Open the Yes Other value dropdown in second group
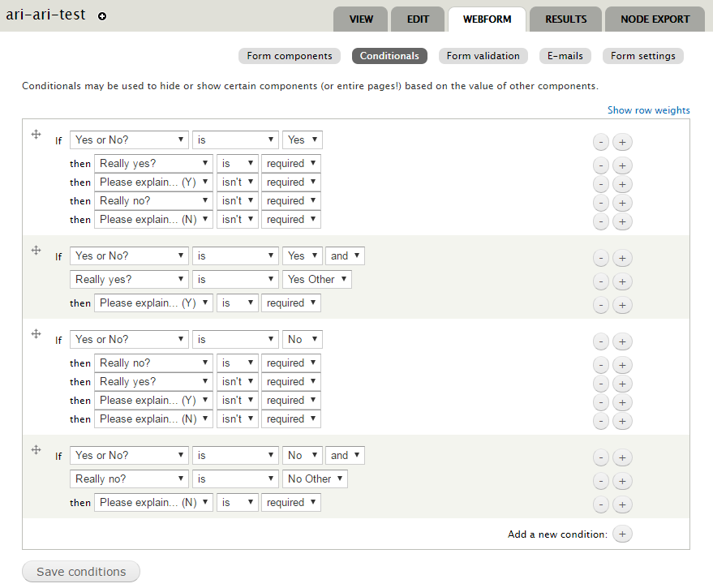 317,279
